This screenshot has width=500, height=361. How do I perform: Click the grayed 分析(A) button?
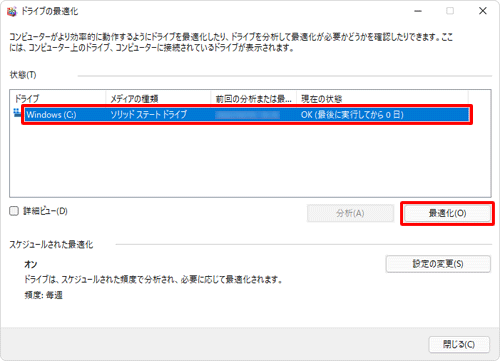tap(350, 213)
